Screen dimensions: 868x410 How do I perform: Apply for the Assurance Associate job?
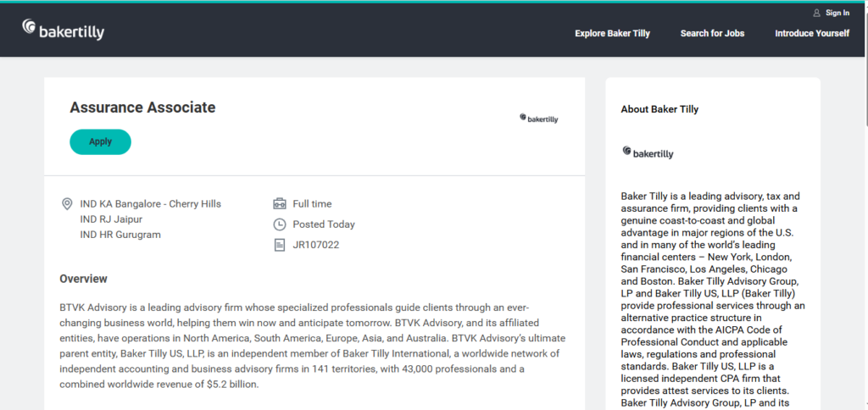coord(100,141)
